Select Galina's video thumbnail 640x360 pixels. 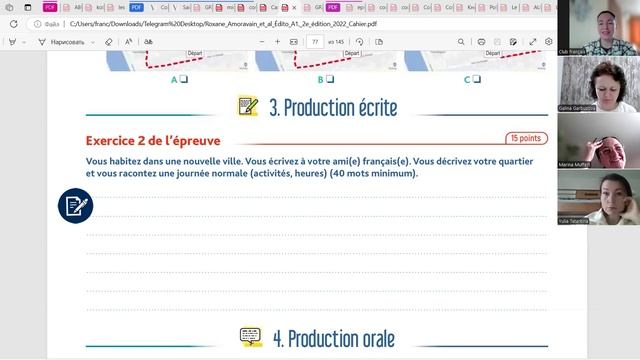599,84
